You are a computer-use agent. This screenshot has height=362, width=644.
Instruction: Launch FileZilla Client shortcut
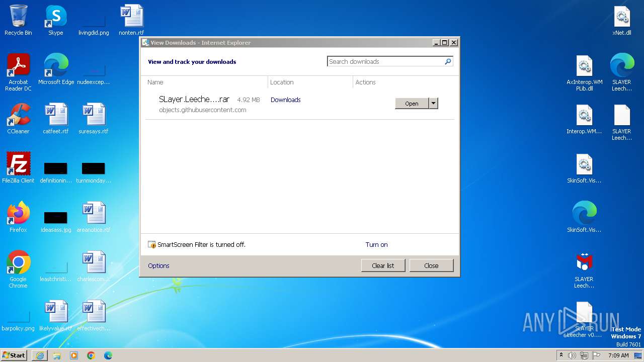[18, 168]
